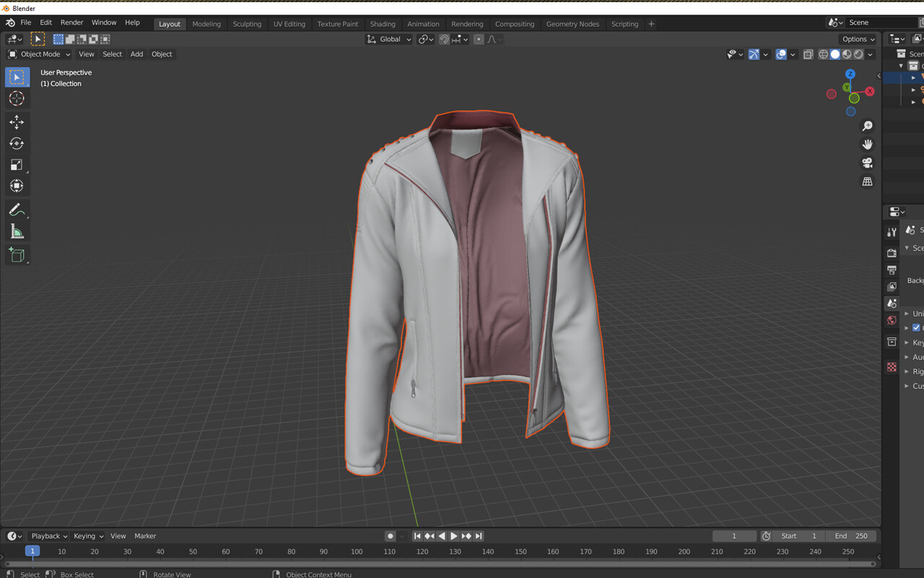Expand the Collection in the Outliner
Screen dimensions: 924x578
coord(899,65)
